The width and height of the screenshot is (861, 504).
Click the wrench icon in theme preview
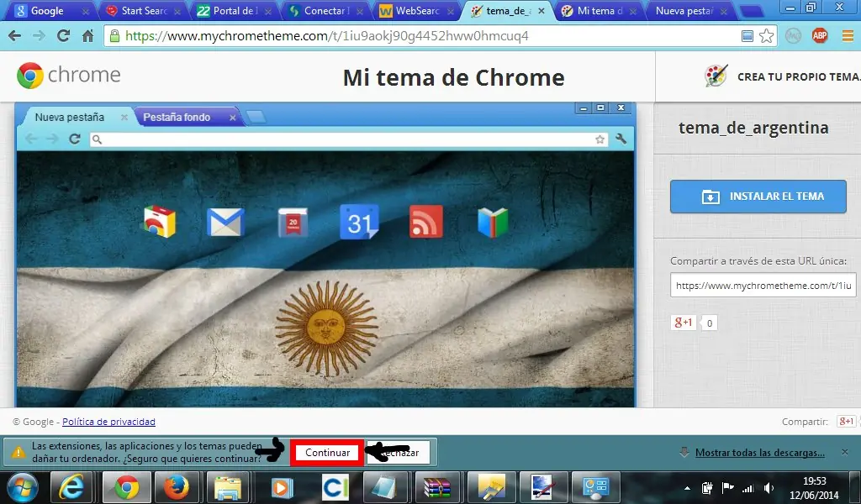tap(621, 139)
